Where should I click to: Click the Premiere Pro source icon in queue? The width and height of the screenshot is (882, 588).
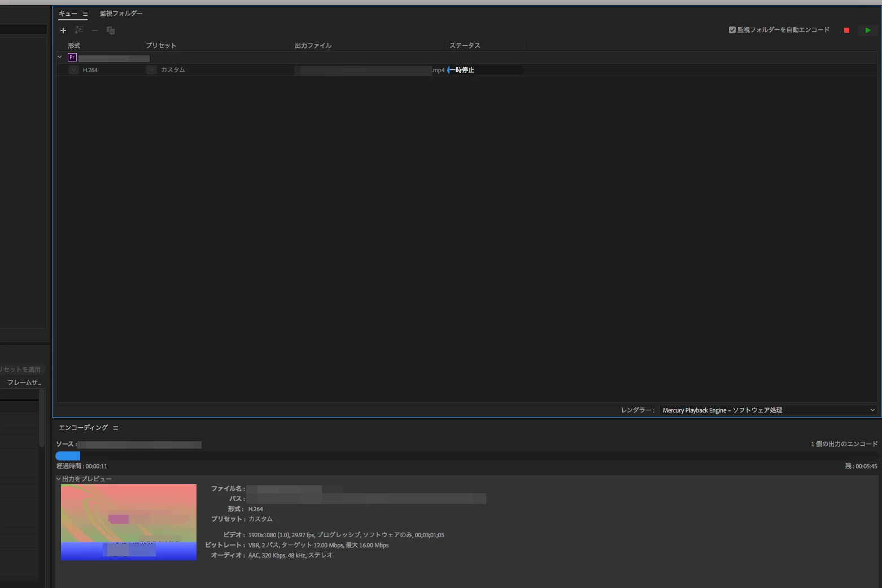[72, 58]
